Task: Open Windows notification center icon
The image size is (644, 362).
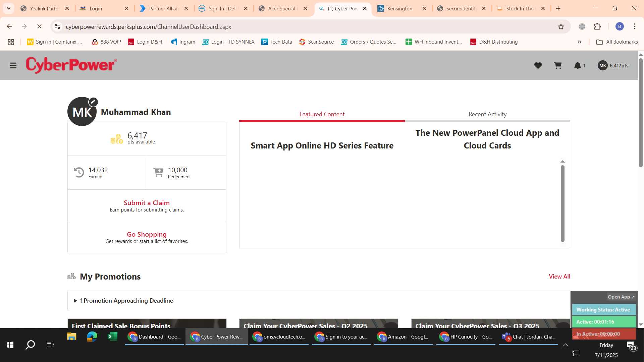Action: (631, 345)
